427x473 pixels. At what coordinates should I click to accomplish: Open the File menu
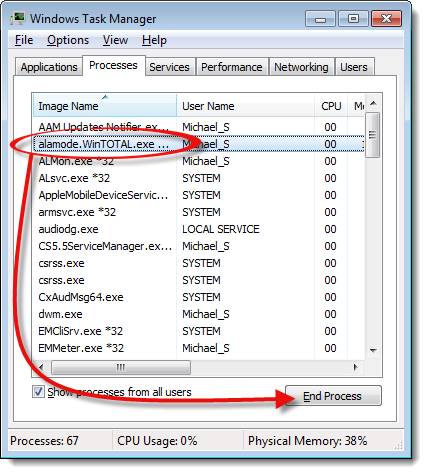click(24, 40)
